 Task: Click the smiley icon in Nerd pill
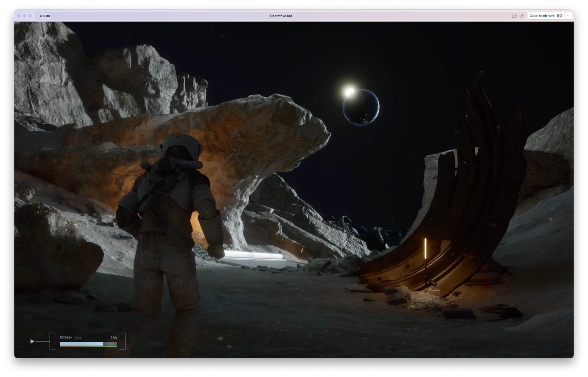click(x=41, y=16)
